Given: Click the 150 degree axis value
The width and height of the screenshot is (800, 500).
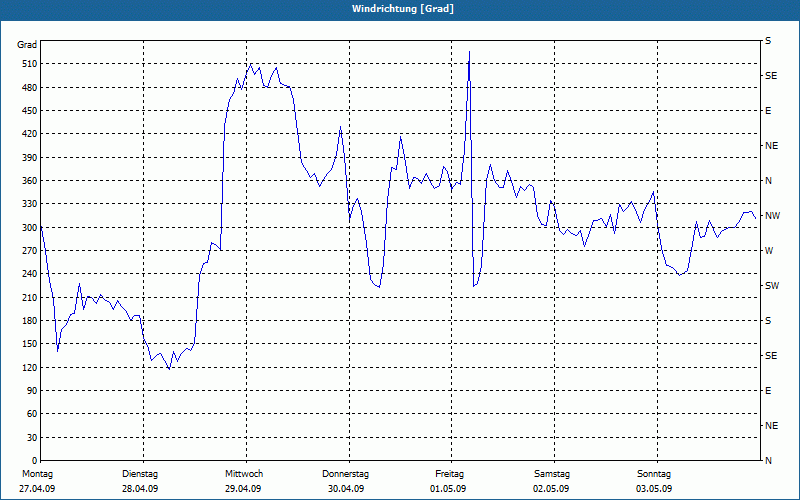Looking at the screenshot, I should pos(30,344).
